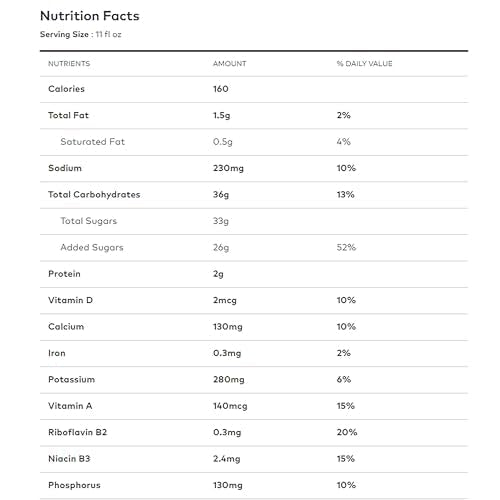Screen dimensions: 500x500
Task: Click the Sodium 230mg amount
Action: click(x=228, y=168)
